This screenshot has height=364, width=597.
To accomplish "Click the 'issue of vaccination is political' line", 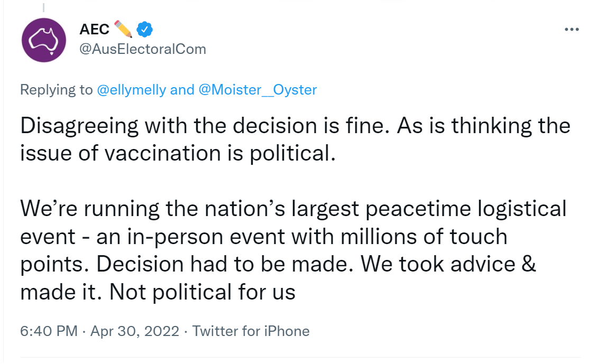I will coord(178,154).
